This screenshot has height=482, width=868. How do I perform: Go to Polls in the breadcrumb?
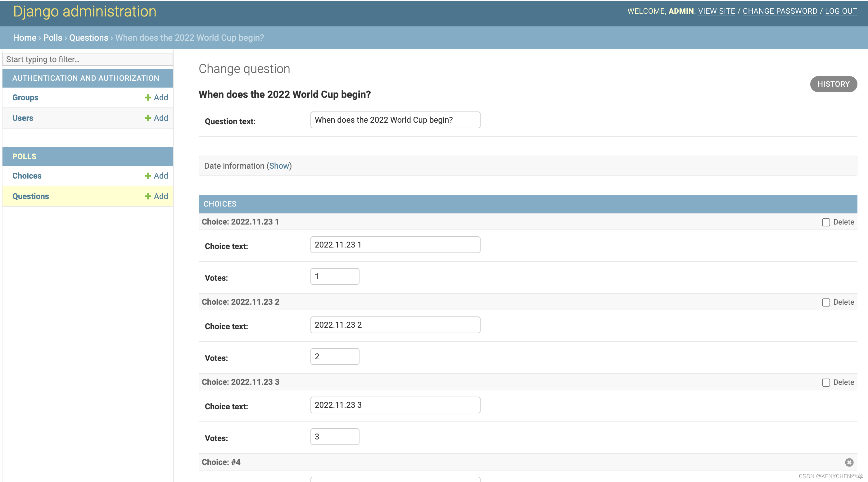tap(52, 38)
